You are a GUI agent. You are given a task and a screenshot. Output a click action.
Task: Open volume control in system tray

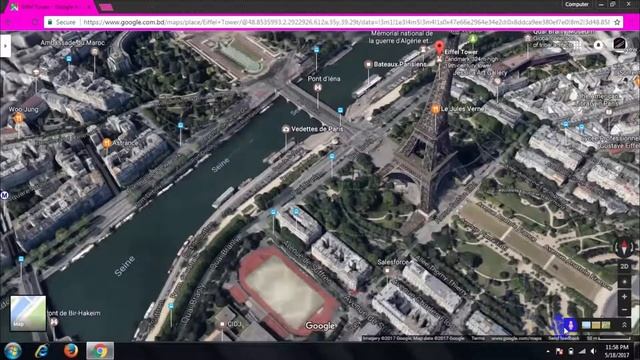593,351
